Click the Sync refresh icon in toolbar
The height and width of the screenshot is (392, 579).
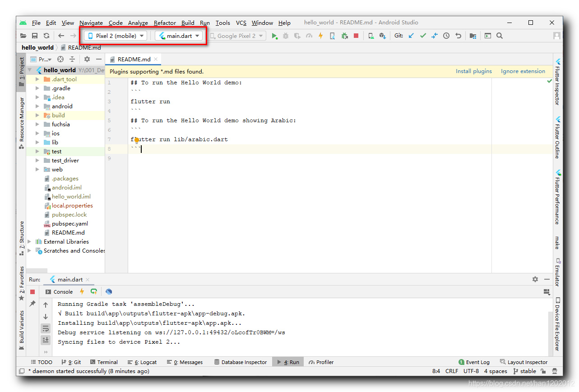click(x=46, y=36)
